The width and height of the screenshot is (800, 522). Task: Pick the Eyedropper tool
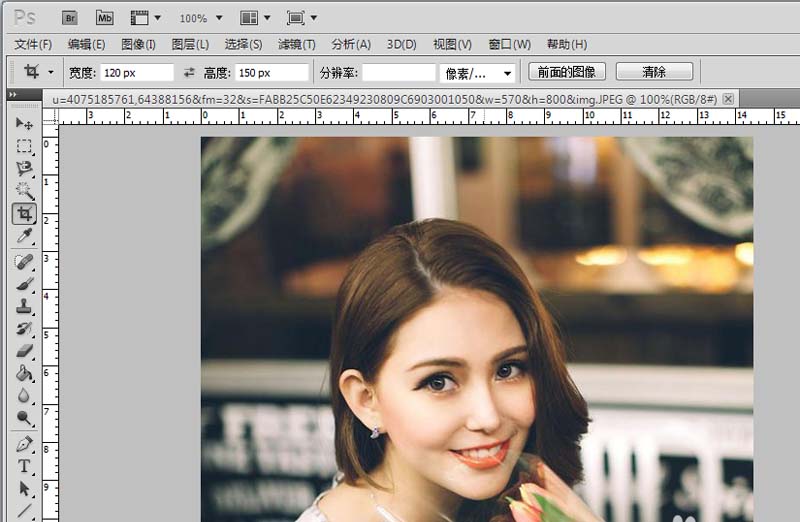click(x=25, y=236)
